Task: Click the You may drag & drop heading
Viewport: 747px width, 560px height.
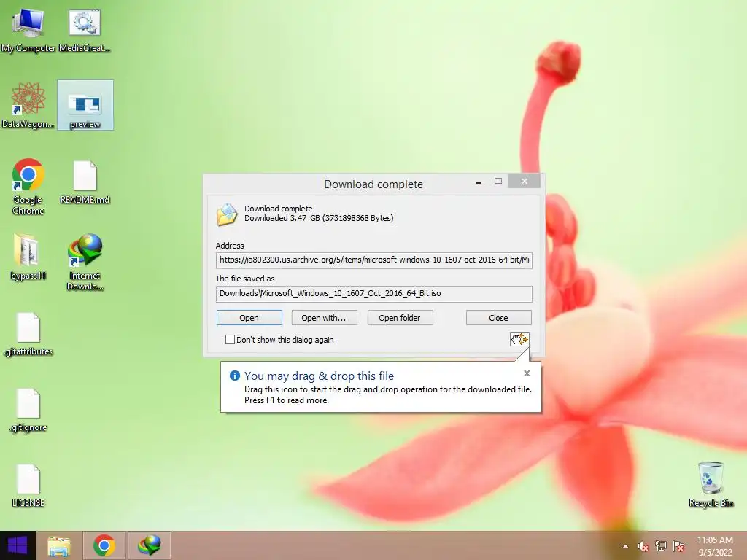Action: 319,376
